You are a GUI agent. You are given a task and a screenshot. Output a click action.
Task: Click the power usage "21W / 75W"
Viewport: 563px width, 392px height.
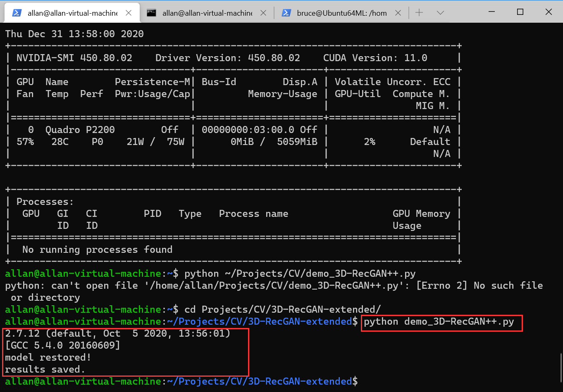coord(155,142)
